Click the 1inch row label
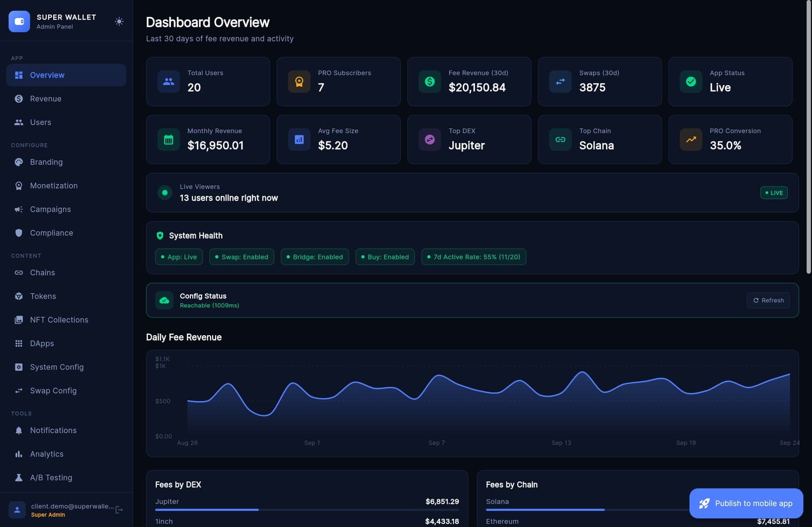The image size is (812, 527). [164, 521]
